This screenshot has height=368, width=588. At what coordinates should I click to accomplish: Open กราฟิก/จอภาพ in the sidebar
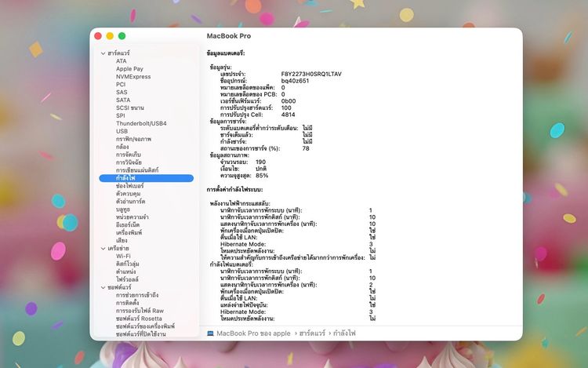click(x=133, y=139)
